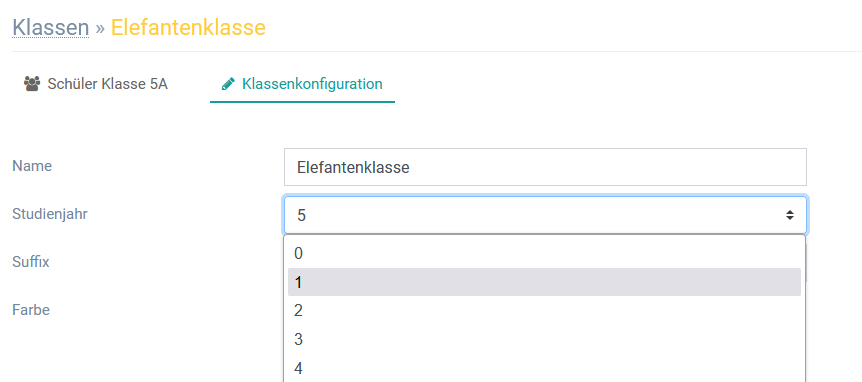
Task: Select 2 from the Studienjahr options
Action: (x=544, y=311)
